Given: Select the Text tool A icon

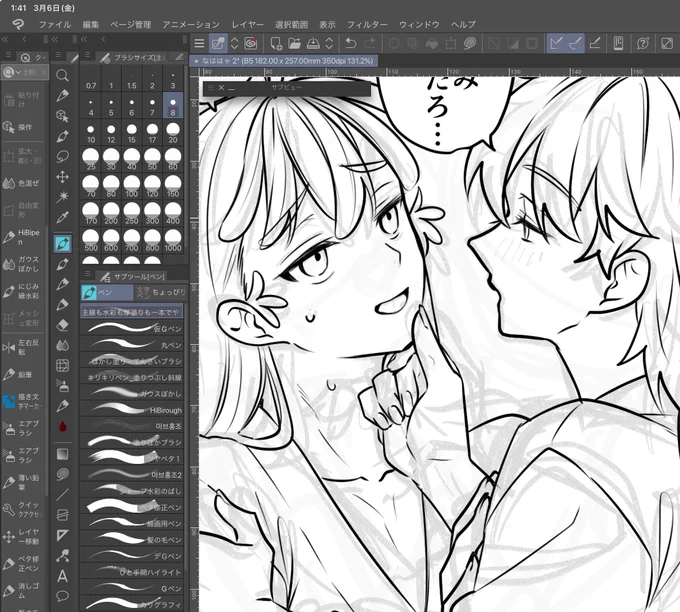Looking at the screenshot, I should click(62, 576).
